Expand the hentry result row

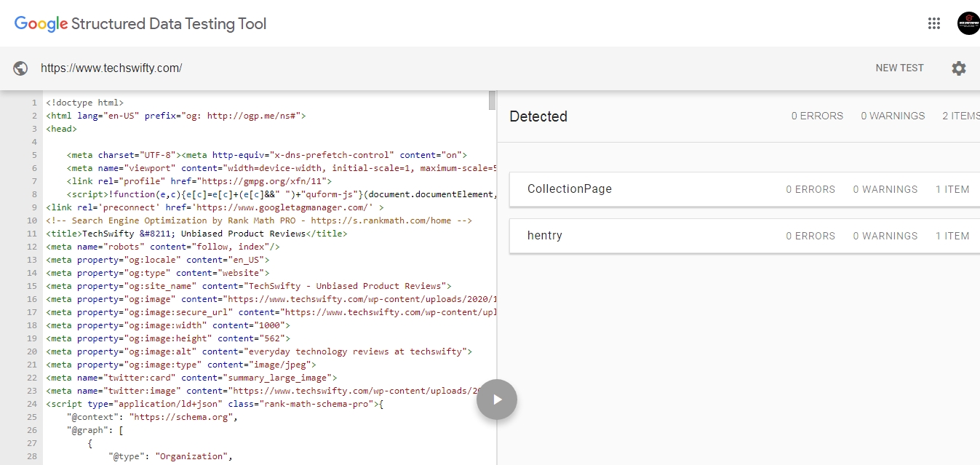[x=745, y=236]
